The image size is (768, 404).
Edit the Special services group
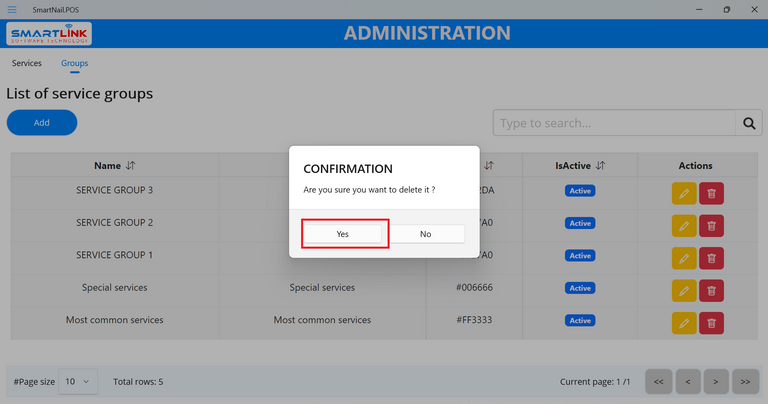tap(684, 290)
